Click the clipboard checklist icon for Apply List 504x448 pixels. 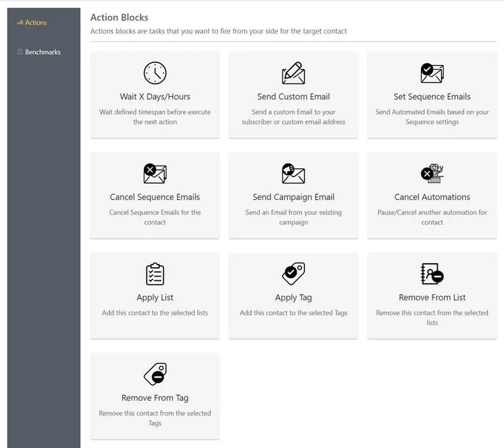point(155,274)
